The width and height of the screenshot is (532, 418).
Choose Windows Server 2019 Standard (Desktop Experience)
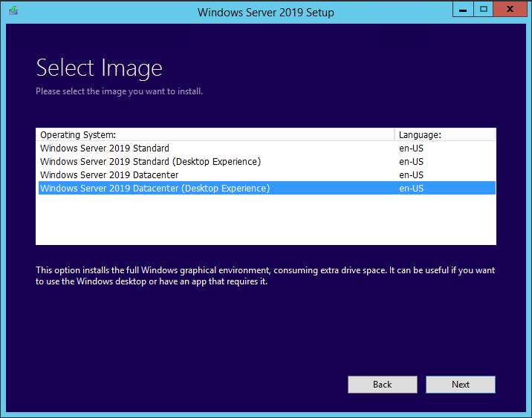click(x=150, y=162)
